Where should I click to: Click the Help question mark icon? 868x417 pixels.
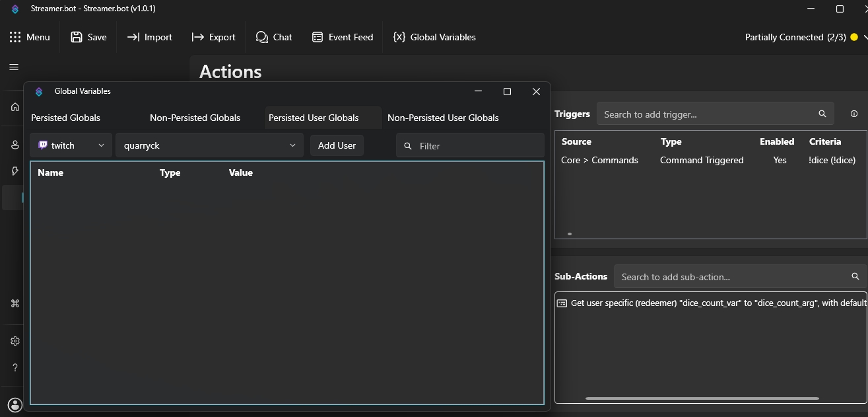point(15,367)
